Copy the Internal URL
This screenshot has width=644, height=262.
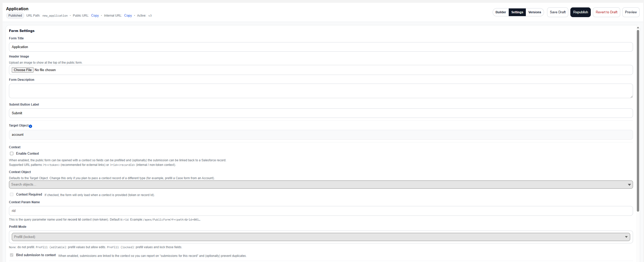click(x=128, y=15)
